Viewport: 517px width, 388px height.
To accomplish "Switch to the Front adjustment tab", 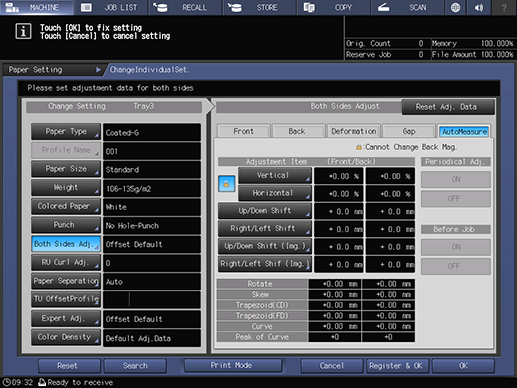I will tap(244, 131).
